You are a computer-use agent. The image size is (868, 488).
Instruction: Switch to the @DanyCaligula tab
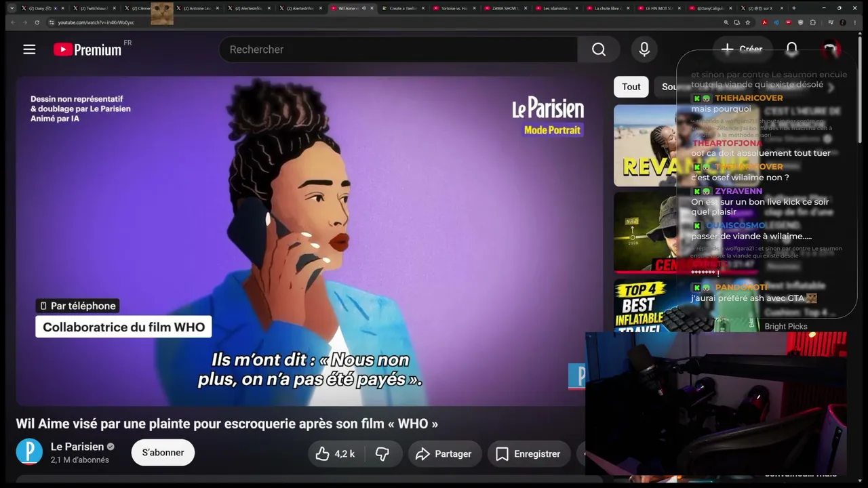(x=709, y=8)
